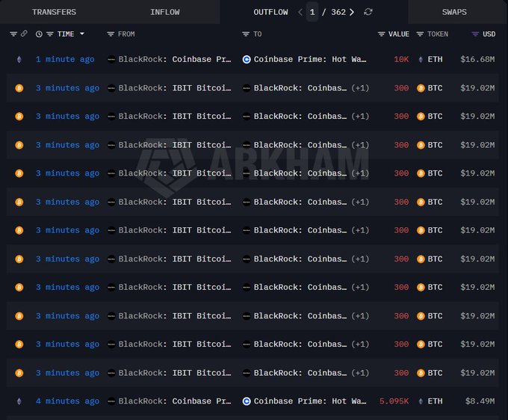
Task: Click the 5.095K value cell
Action: click(x=394, y=401)
